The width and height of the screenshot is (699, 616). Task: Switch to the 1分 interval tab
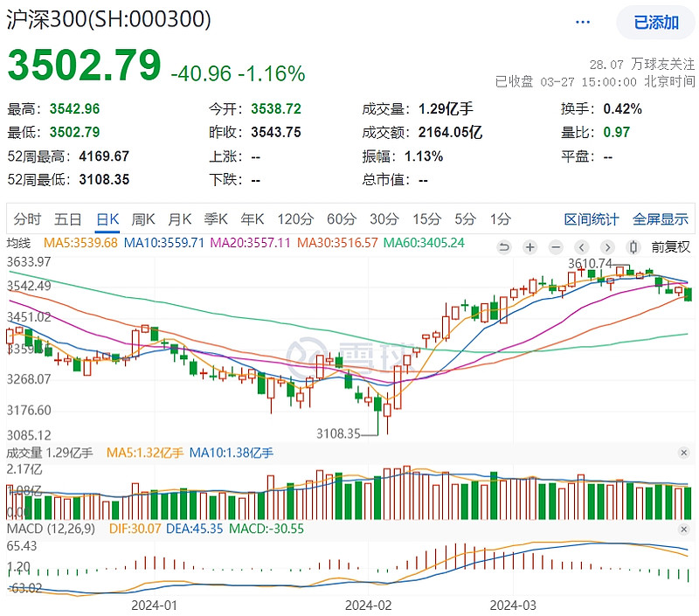(x=500, y=219)
